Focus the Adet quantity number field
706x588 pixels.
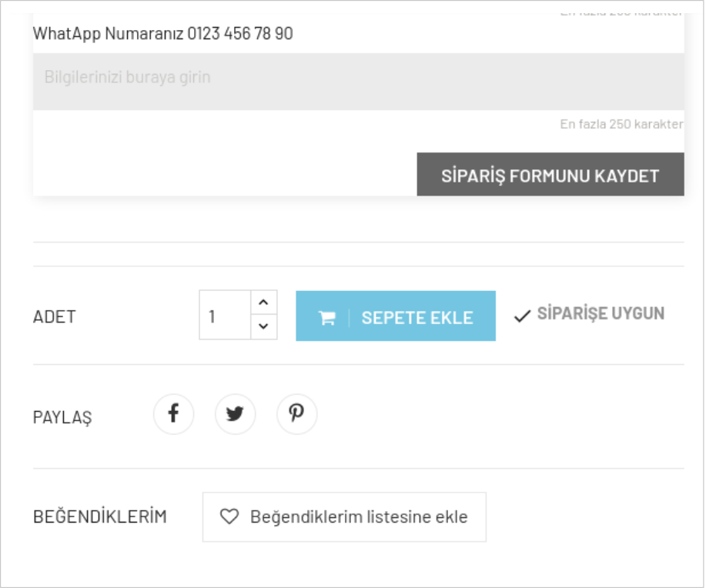point(225,316)
